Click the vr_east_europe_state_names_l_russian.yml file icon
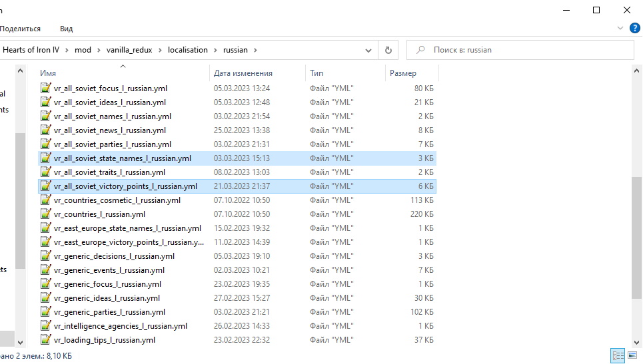 (46, 228)
